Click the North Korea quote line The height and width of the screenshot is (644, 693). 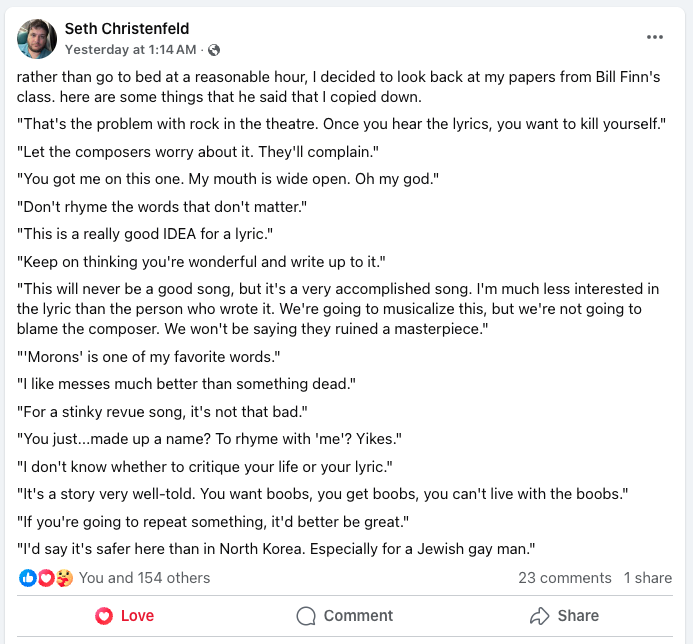[277, 547]
